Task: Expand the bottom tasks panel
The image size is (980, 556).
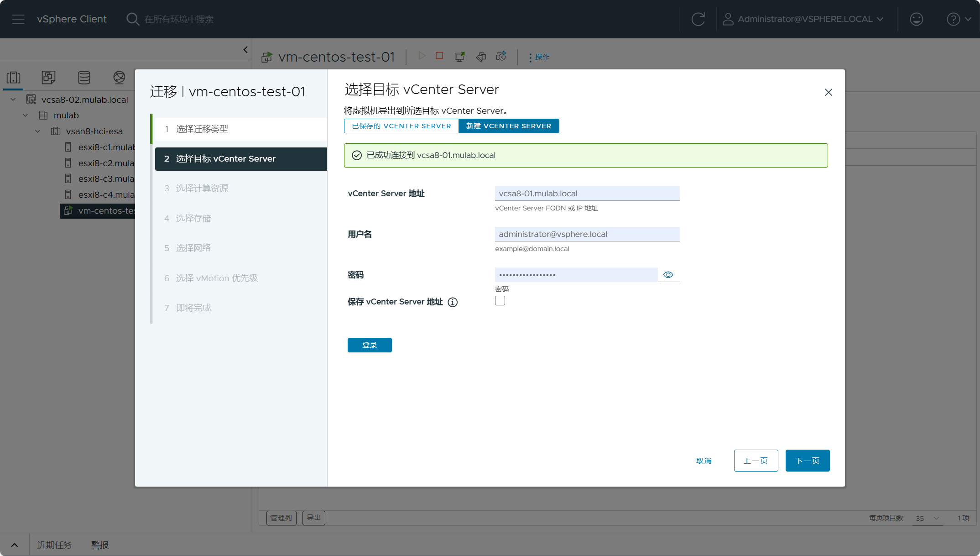Action: pyautogui.click(x=15, y=545)
